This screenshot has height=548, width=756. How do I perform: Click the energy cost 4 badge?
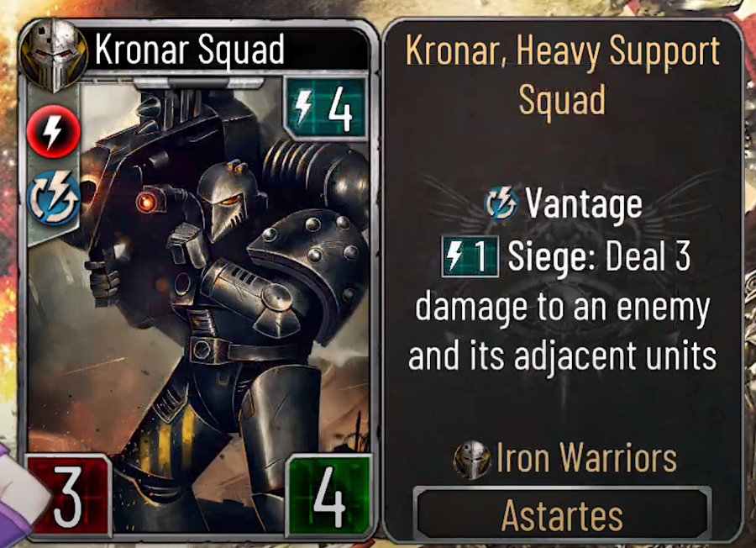click(x=325, y=108)
